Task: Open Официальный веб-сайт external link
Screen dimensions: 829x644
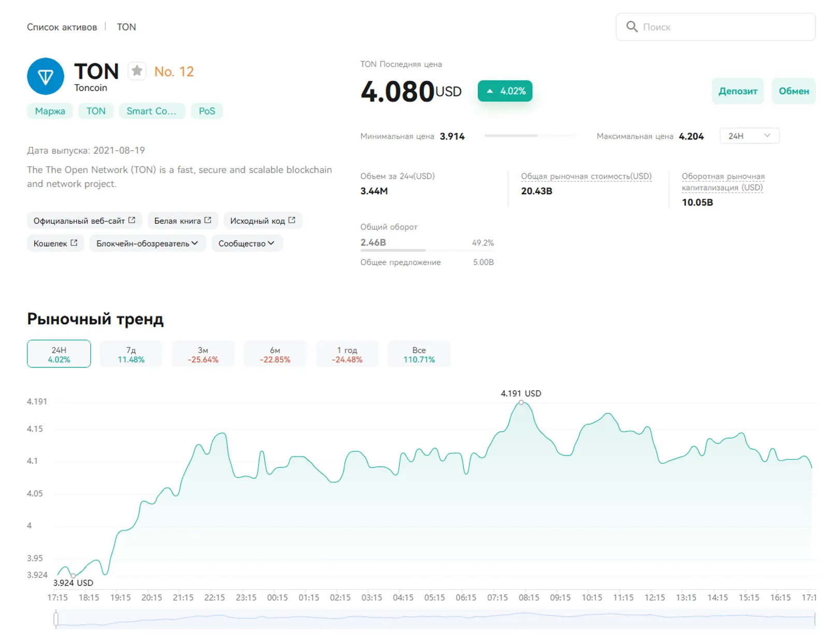Action: [x=84, y=221]
